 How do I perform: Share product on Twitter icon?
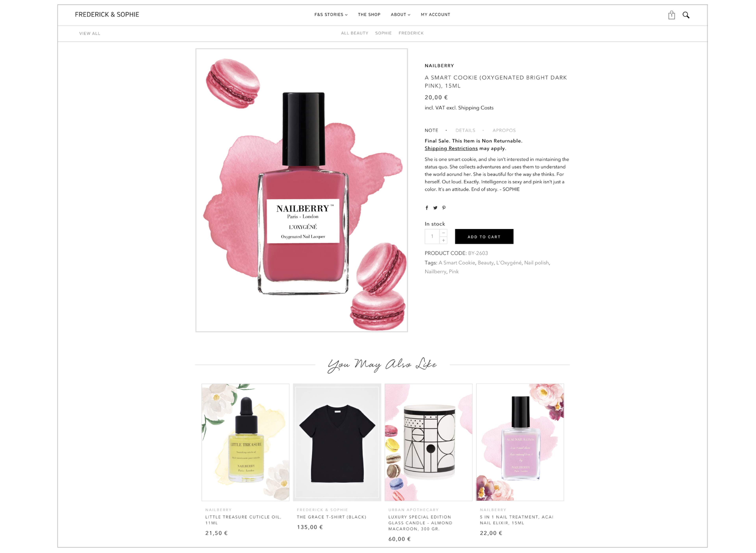click(435, 208)
